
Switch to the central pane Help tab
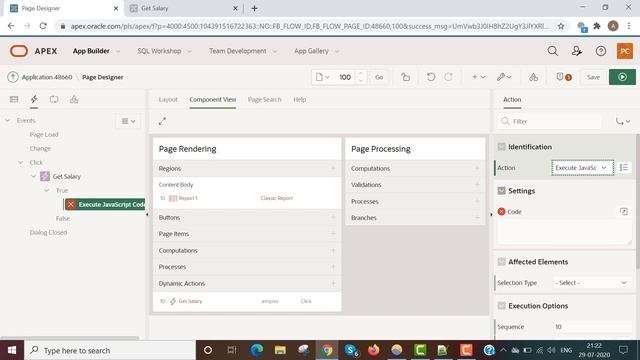pyautogui.click(x=299, y=99)
